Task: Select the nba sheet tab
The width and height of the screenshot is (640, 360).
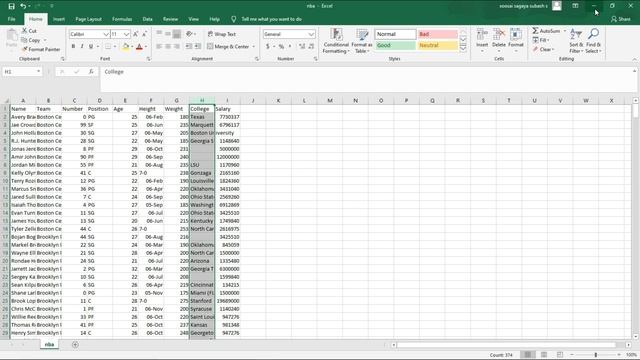Action: pyautogui.click(x=49, y=345)
